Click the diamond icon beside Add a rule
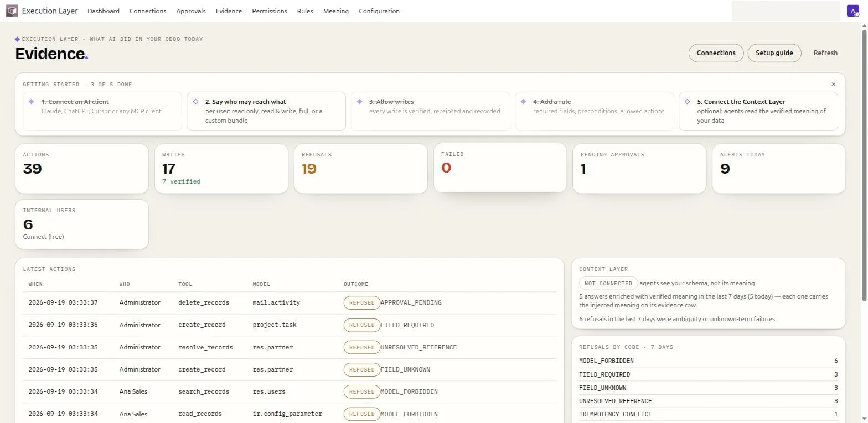This screenshot has height=423, width=868. pos(523,102)
